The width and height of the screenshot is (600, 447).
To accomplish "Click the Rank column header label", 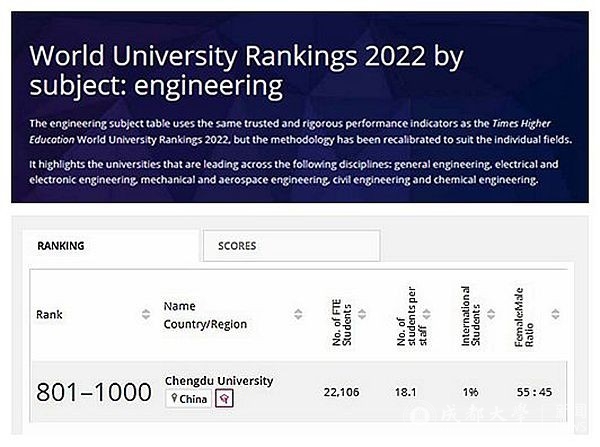I will [49, 315].
